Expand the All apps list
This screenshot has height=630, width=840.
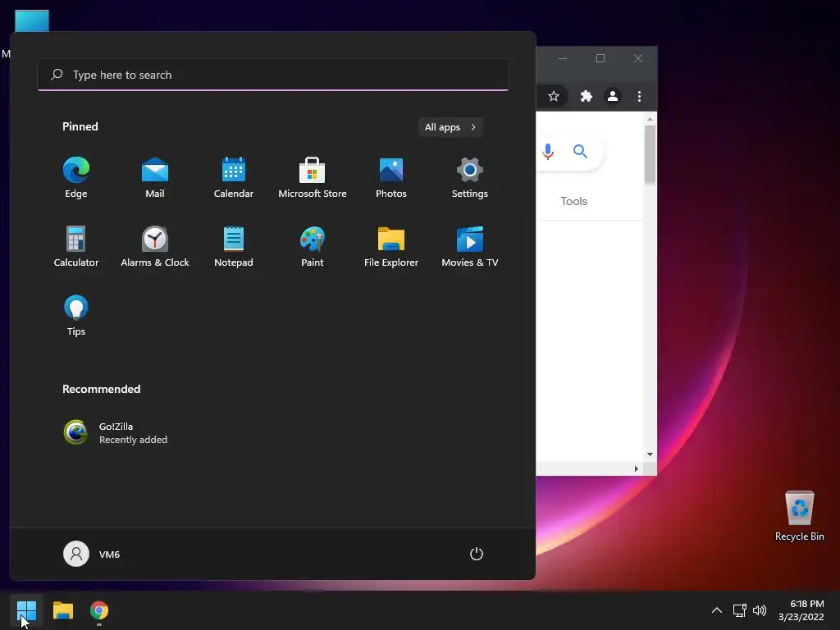click(450, 127)
